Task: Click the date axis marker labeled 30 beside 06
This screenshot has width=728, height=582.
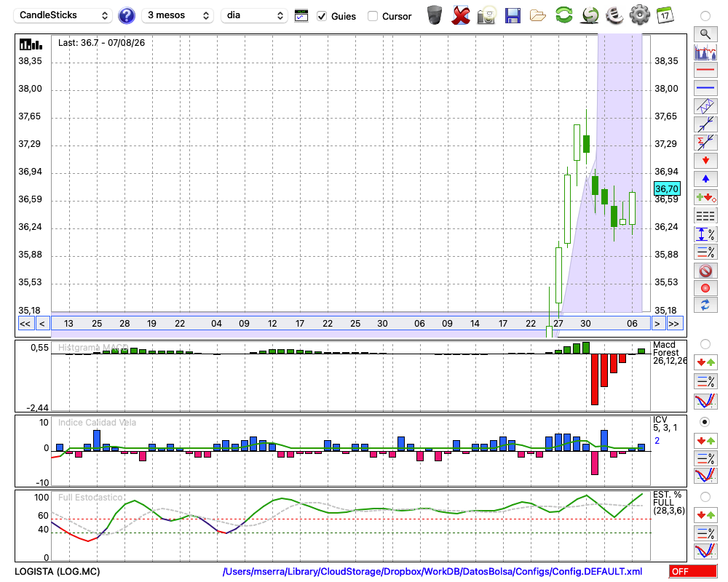Action: tap(586, 324)
